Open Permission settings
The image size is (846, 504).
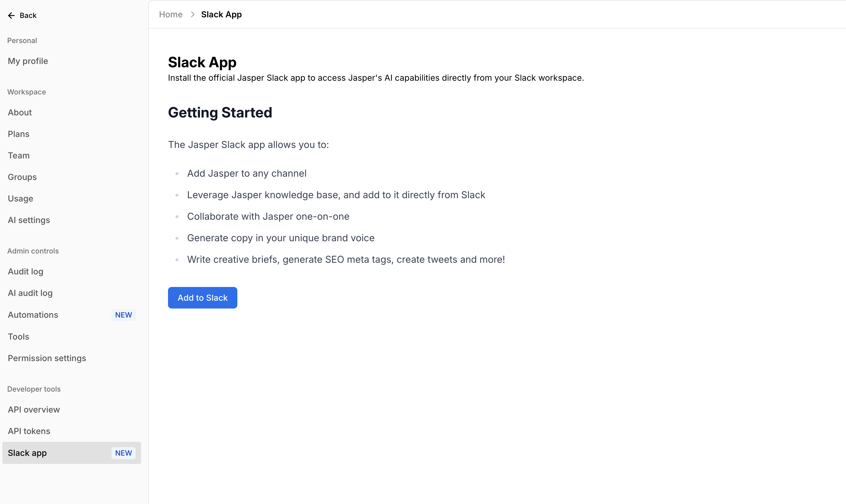(47, 358)
